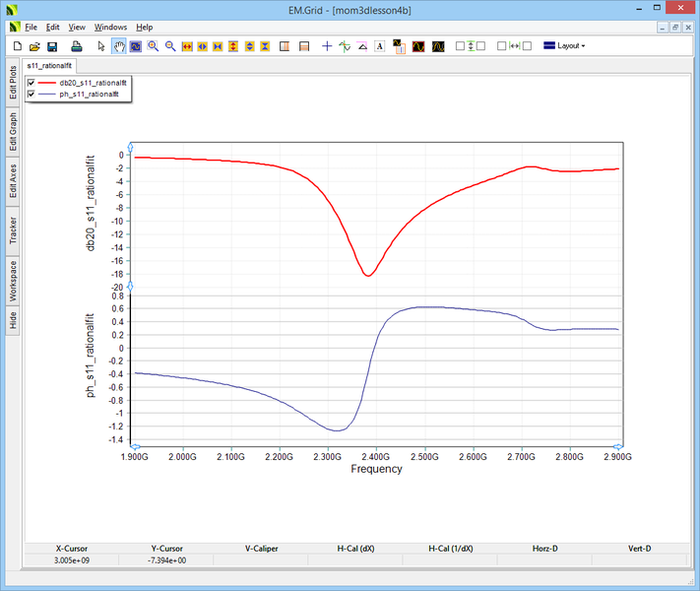Open the Edit Graph side panel
Screen dimensions: 700x591
13,131
